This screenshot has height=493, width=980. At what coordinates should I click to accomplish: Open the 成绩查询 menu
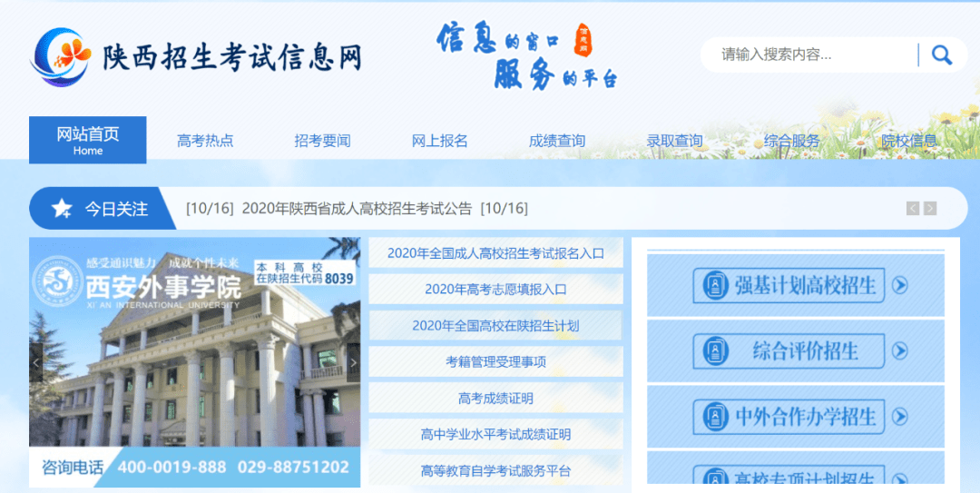click(x=557, y=141)
